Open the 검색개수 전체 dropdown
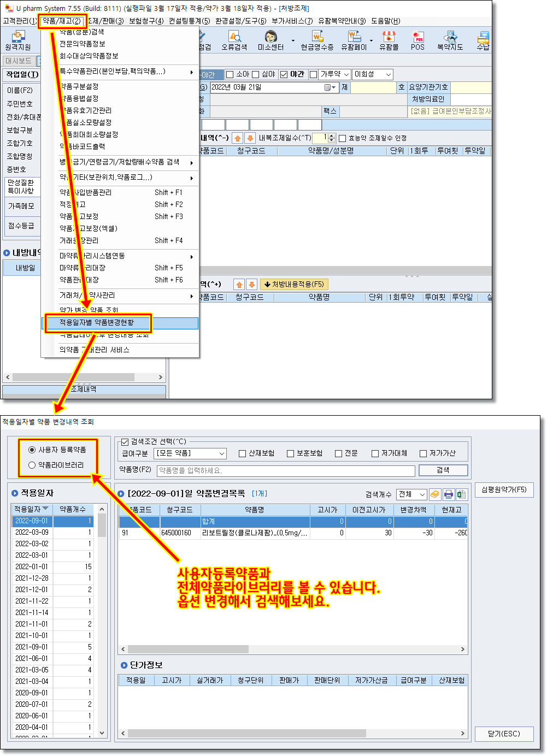 (422, 494)
